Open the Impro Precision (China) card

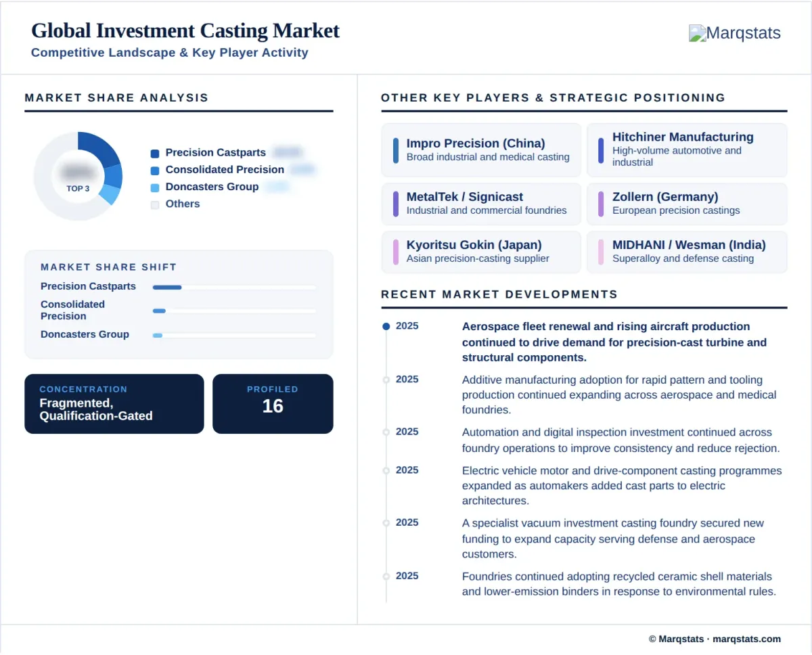coord(481,150)
